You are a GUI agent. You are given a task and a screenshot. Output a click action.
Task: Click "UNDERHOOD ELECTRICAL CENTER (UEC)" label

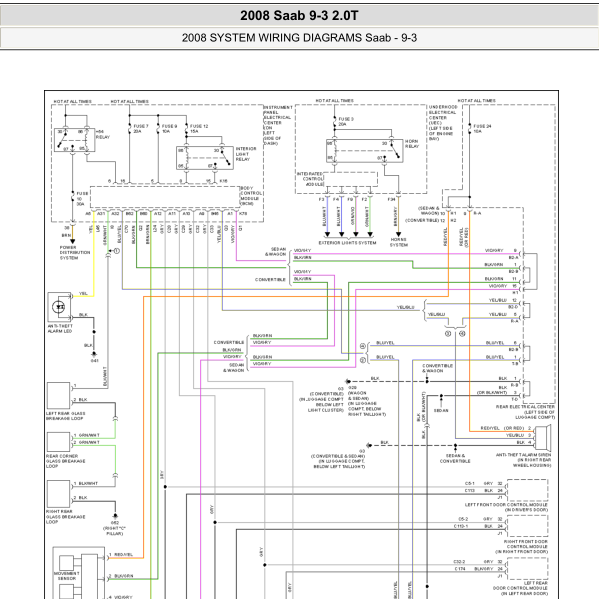(443, 115)
